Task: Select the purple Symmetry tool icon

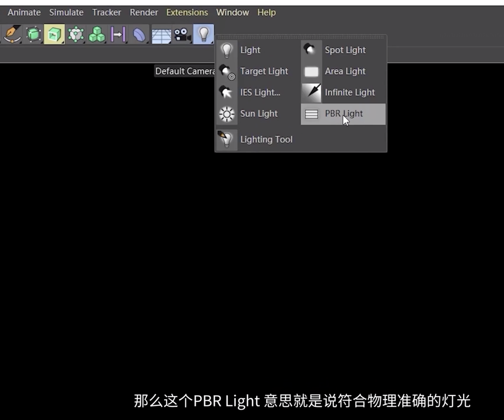Action: click(118, 34)
